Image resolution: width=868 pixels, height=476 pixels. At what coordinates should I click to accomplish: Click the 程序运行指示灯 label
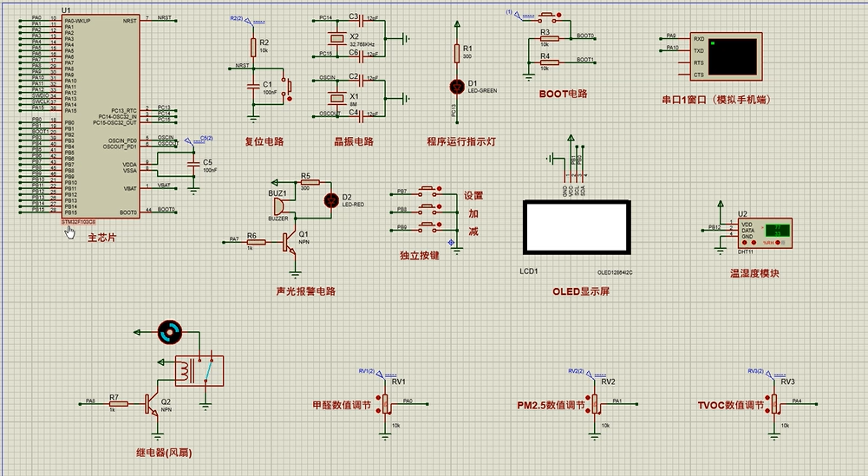coord(461,141)
